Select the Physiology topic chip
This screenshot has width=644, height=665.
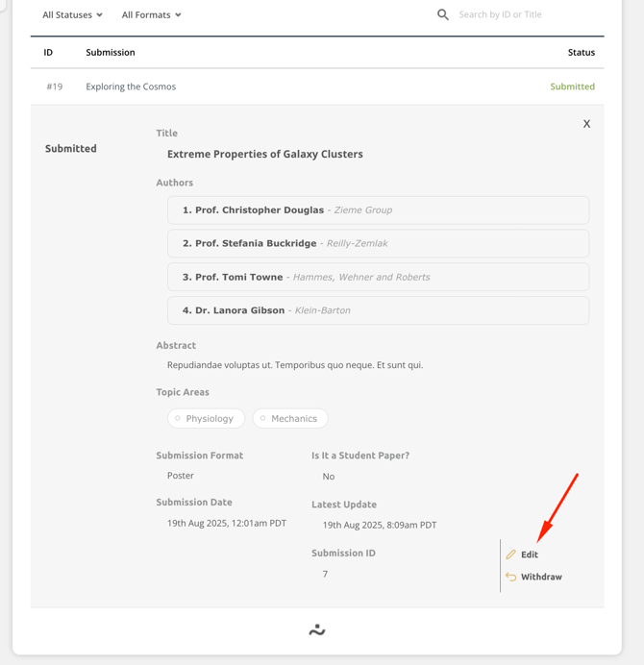click(x=206, y=418)
